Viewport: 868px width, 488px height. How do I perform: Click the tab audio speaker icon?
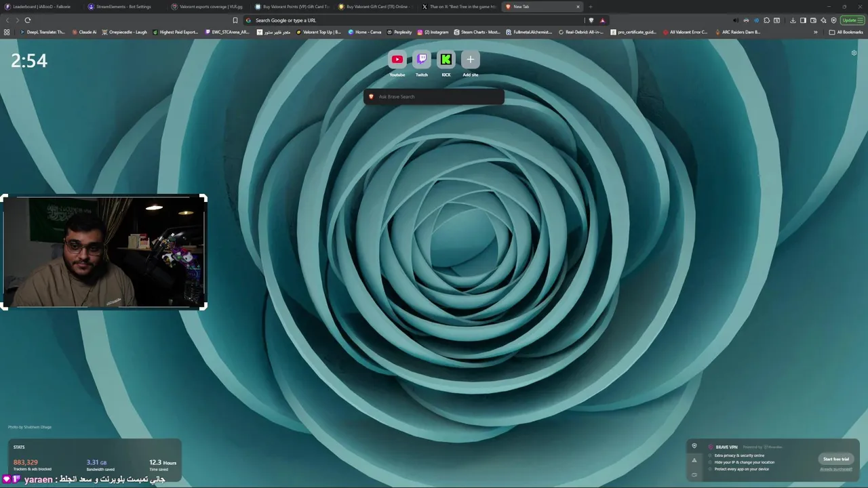point(736,20)
